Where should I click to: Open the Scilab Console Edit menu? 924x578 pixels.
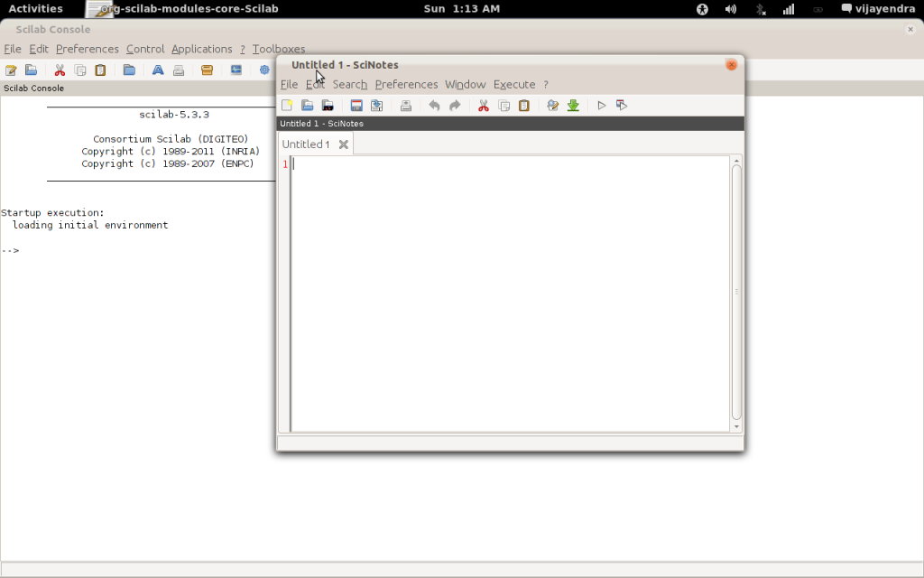point(39,49)
